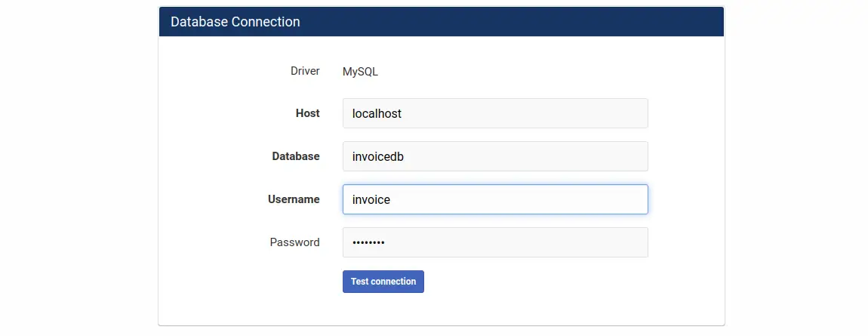Click the Database Connection panel title
Viewport: 868px width, 336px height.
coord(235,22)
